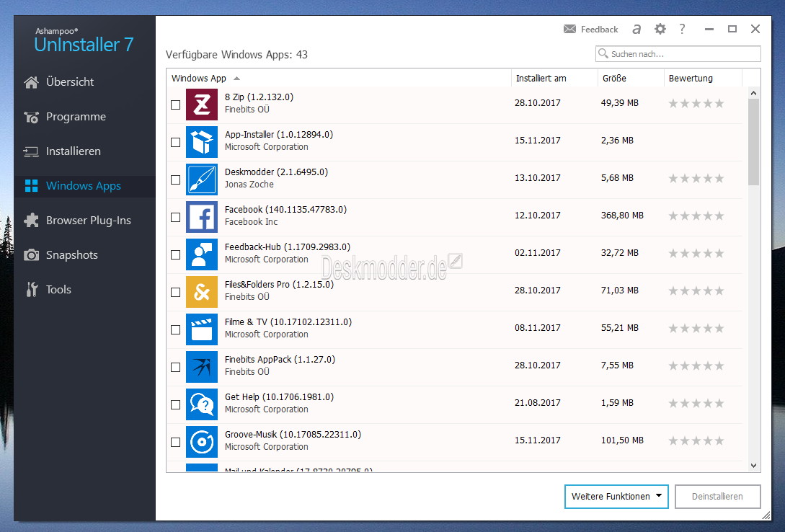Click the Facebook Inc publisher text
785x532 pixels.
tap(251, 222)
